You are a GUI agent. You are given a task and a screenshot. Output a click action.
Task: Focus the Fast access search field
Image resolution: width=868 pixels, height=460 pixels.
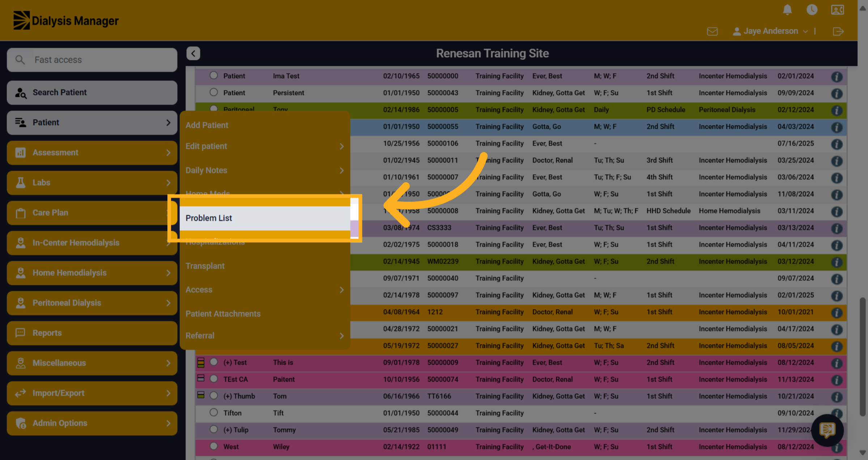pyautogui.click(x=92, y=60)
